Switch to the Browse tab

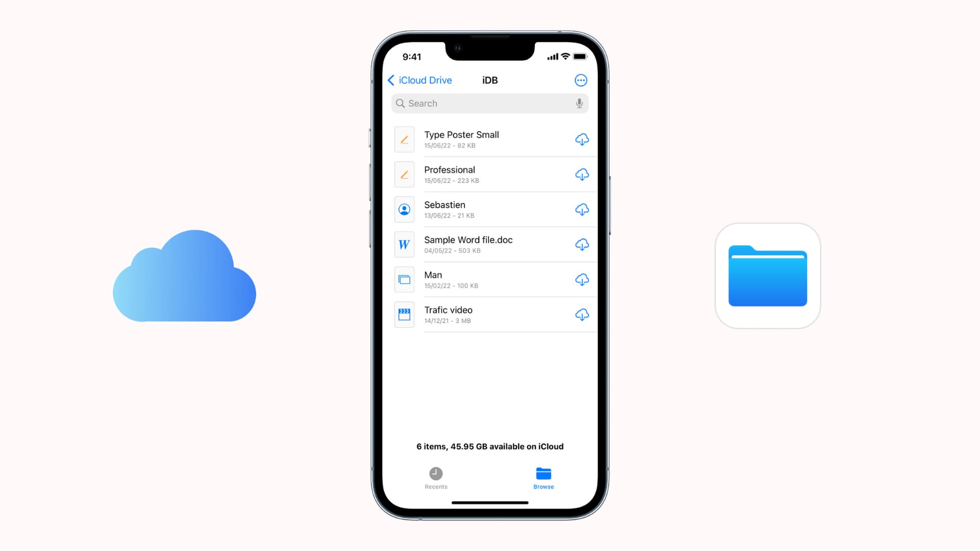(543, 478)
